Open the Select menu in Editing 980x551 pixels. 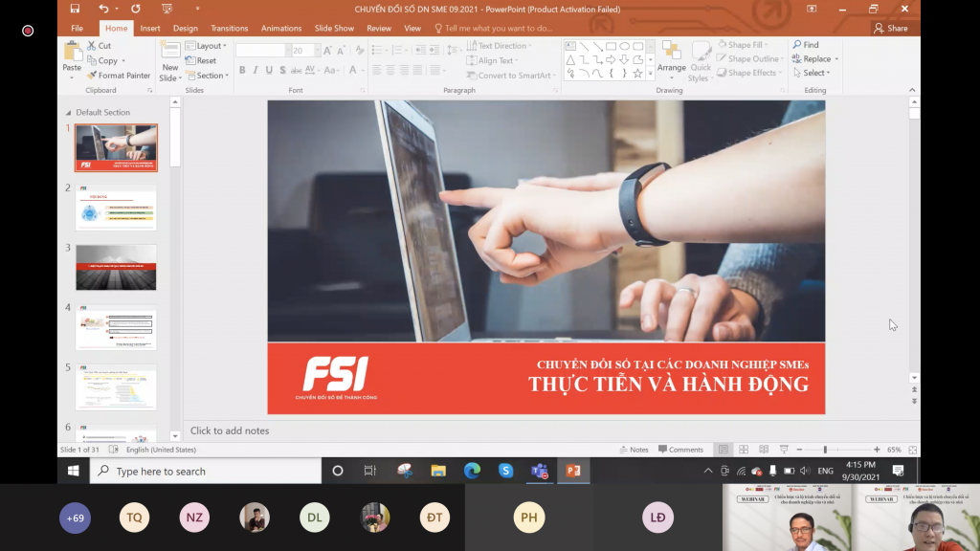(812, 73)
